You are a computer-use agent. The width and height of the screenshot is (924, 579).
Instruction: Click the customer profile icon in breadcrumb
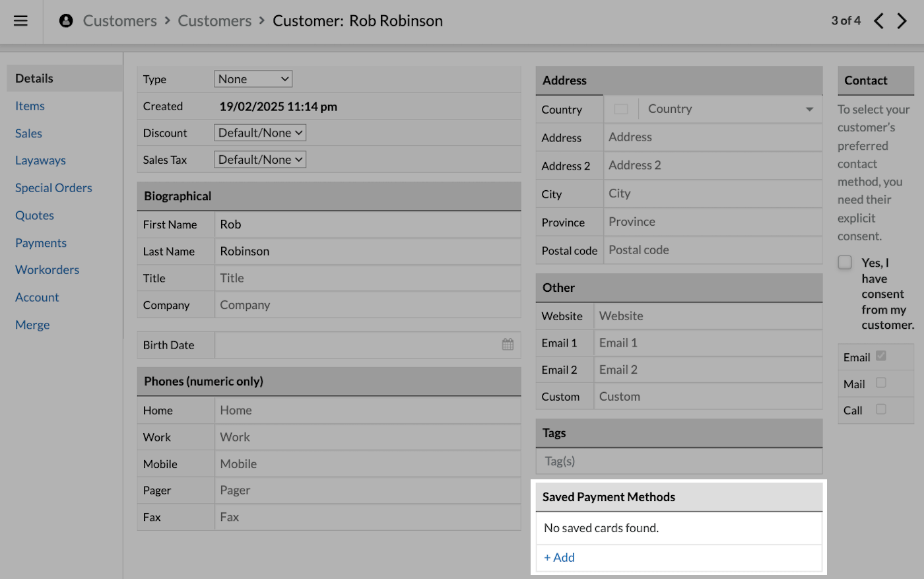pyautogui.click(x=66, y=20)
